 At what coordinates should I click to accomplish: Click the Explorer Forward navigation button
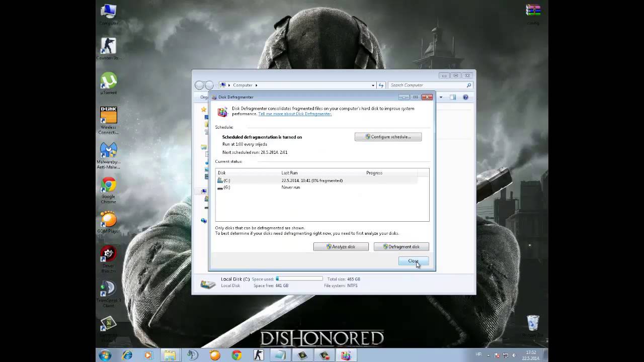click(209, 85)
